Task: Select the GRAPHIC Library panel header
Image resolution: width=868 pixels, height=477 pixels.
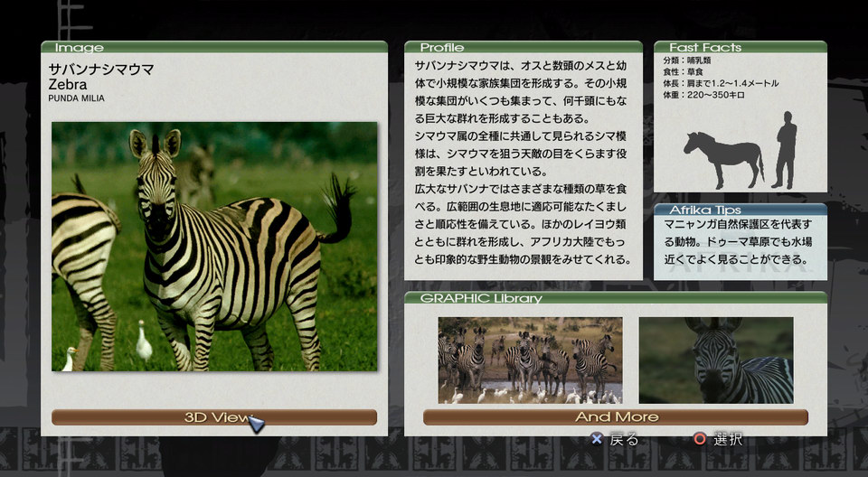Action: pos(480,298)
